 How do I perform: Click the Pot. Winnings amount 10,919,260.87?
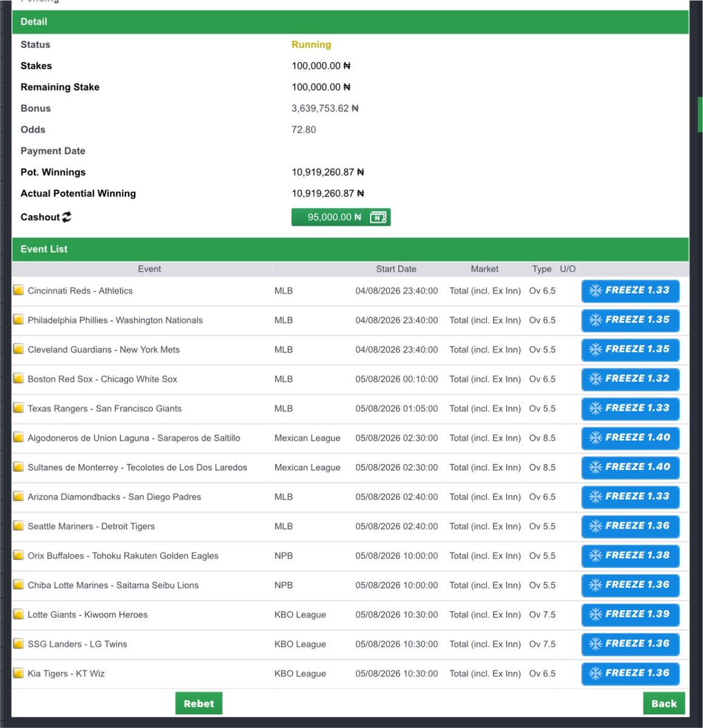[x=328, y=172]
